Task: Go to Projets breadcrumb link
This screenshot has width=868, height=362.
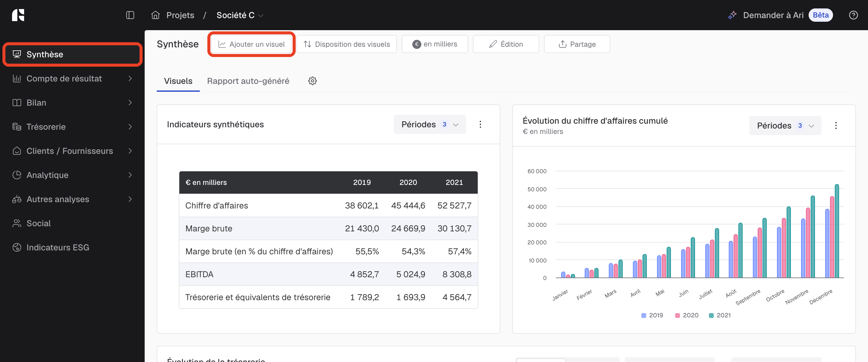Action: [x=180, y=15]
